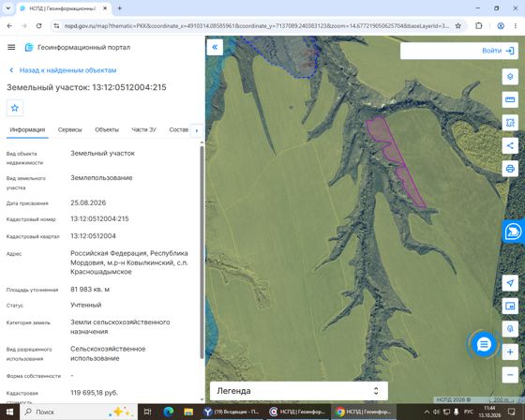Image resolution: width=525 pixels, height=420 pixels.
Task: Open the chat support bubble
Action: (x=484, y=344)
